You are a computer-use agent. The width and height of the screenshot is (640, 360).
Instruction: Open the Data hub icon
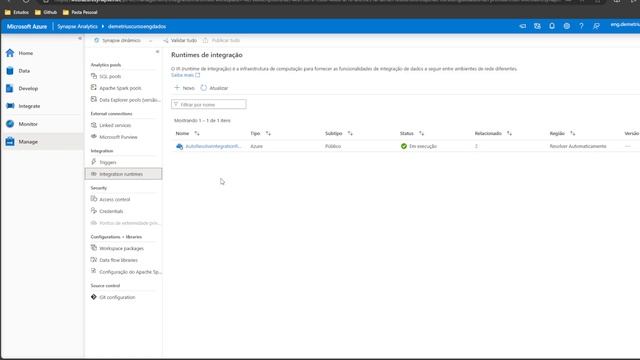tap(10, 71)
